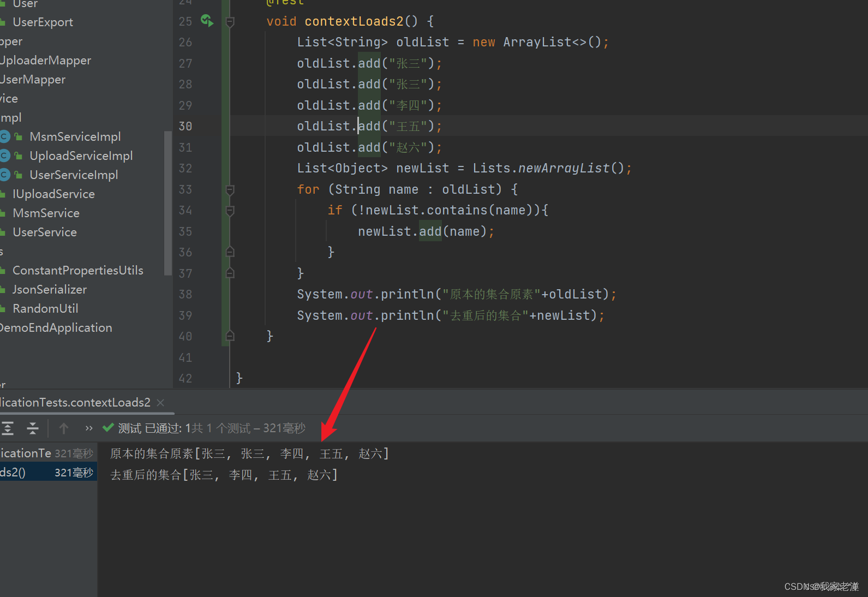
Task: Click fold end marker on line 37
Action: click(x=230, y=273)
